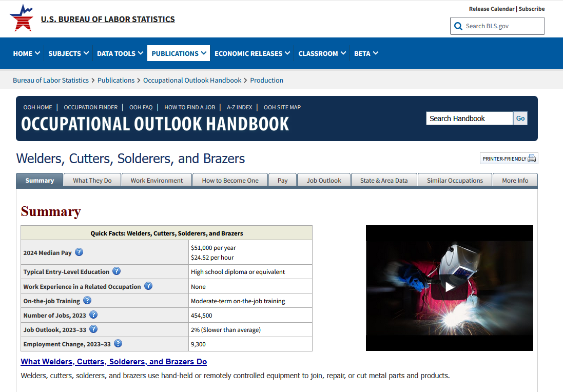Click help icon next to On-the-job Training

point(87,301)
